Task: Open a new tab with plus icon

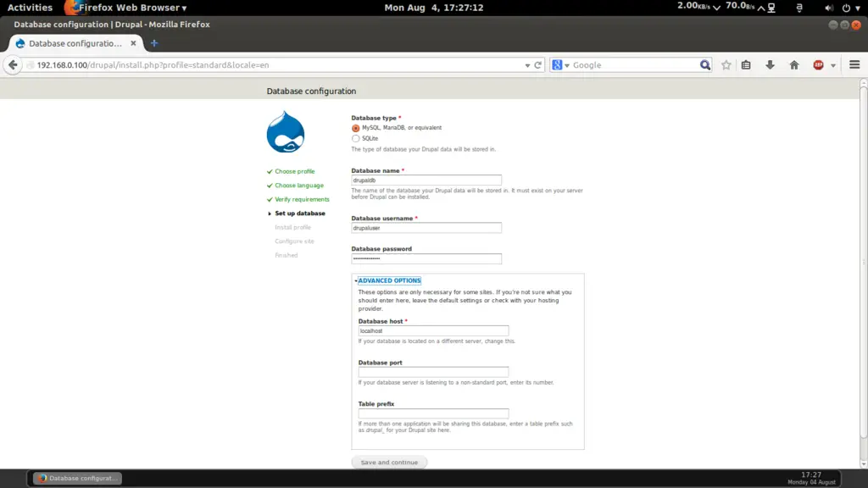Action: coord(154,43)
